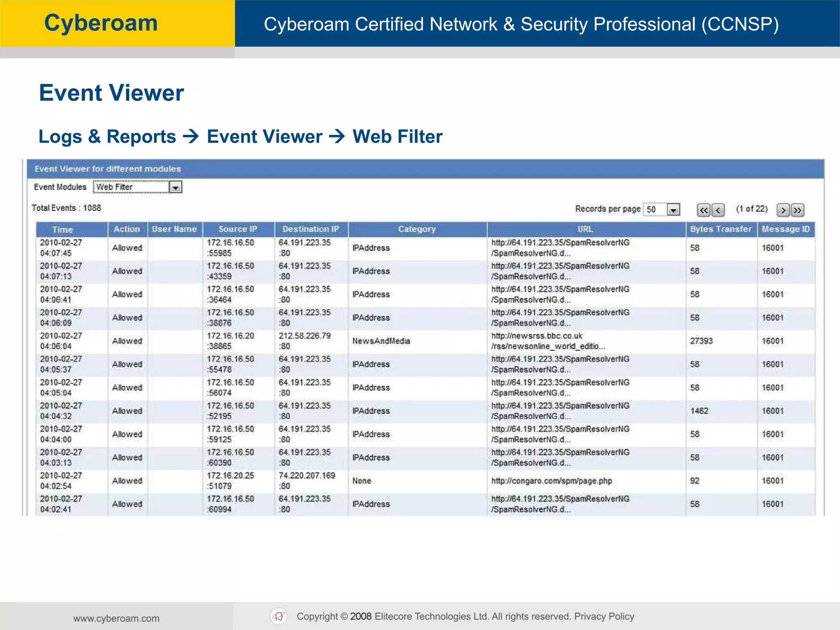Click the Elitecore footer logo icon

tap(279, 616)
